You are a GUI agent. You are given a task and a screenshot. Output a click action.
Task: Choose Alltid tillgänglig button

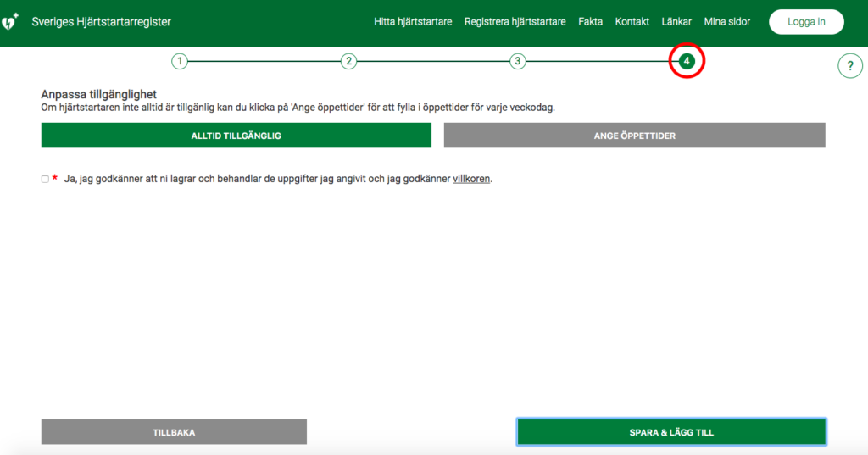coord(236,136)
